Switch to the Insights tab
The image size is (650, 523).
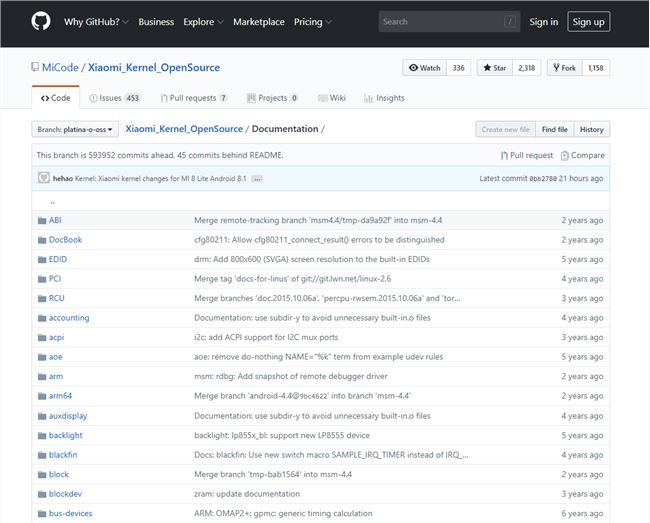(x=384, y=98)
